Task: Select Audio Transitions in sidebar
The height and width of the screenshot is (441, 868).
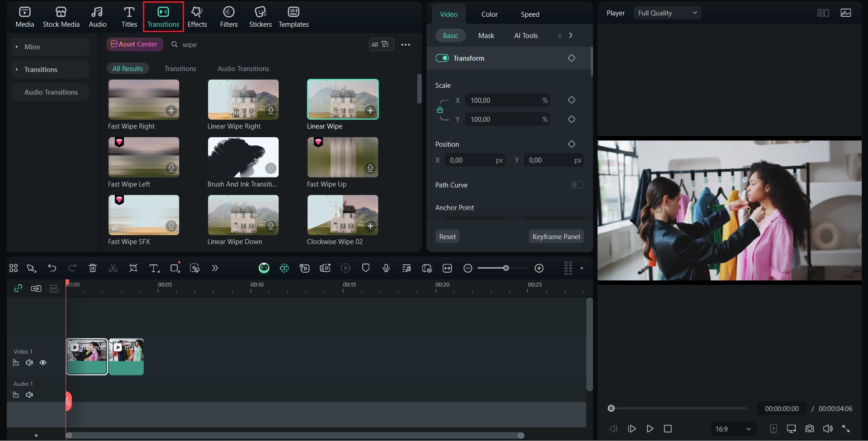Action: (50, 92)
